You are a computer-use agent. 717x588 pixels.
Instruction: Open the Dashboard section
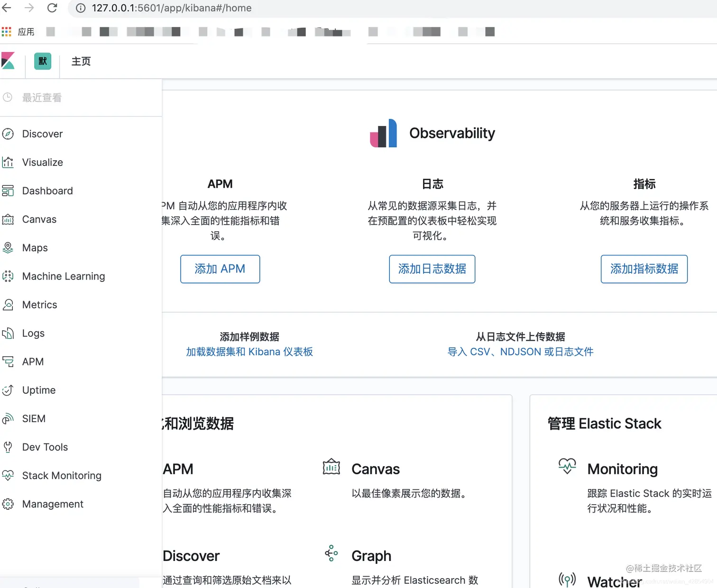click(x=47, y=190)
